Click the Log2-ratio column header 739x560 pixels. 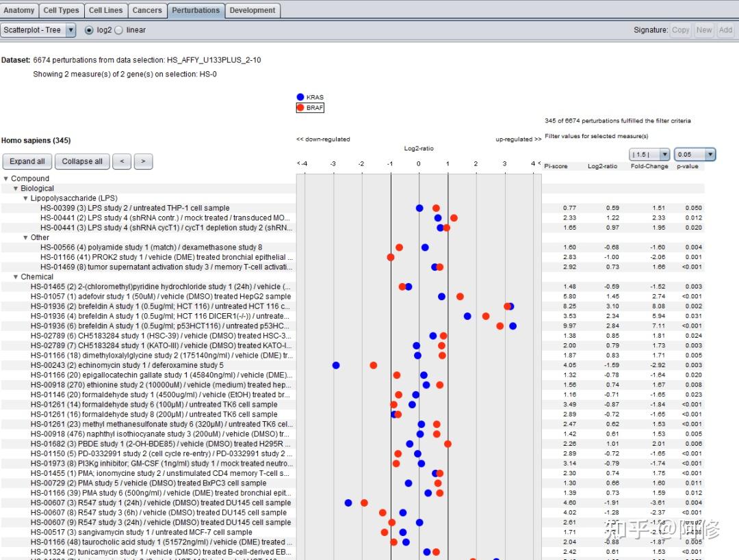602,166
